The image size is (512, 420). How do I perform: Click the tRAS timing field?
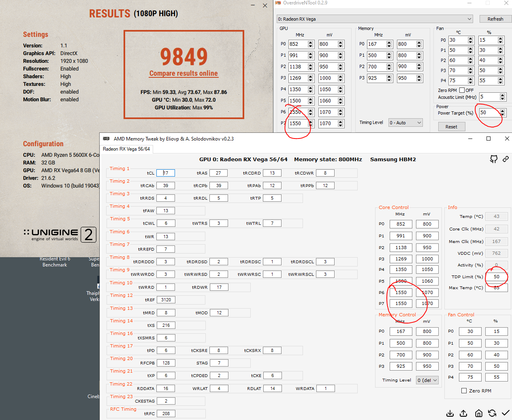click(x=218, y=173)
